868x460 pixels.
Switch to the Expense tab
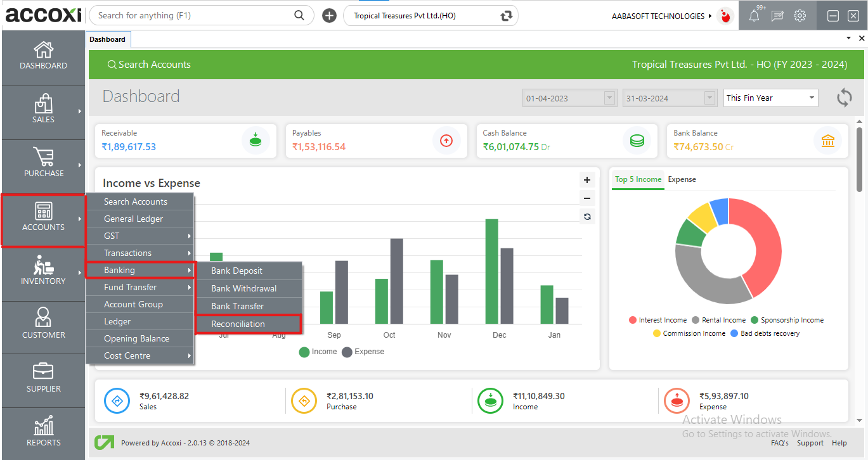[x=682, y=179]
